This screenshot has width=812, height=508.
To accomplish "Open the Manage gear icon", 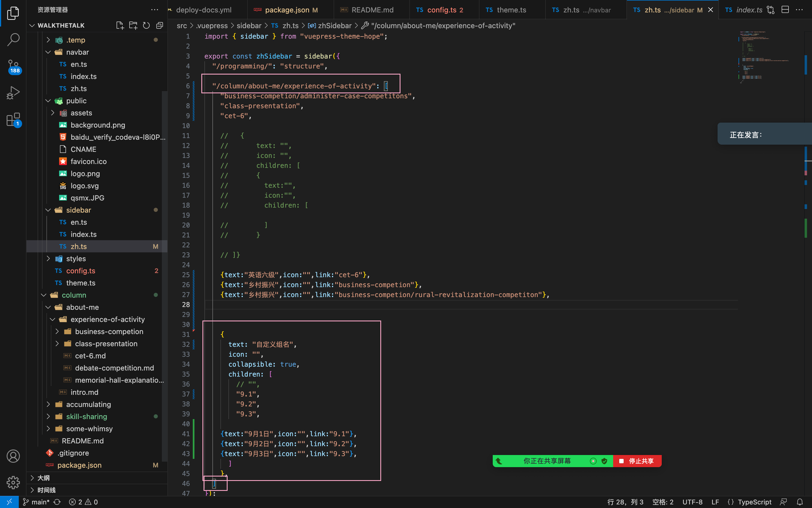I will tap(13, 483).
